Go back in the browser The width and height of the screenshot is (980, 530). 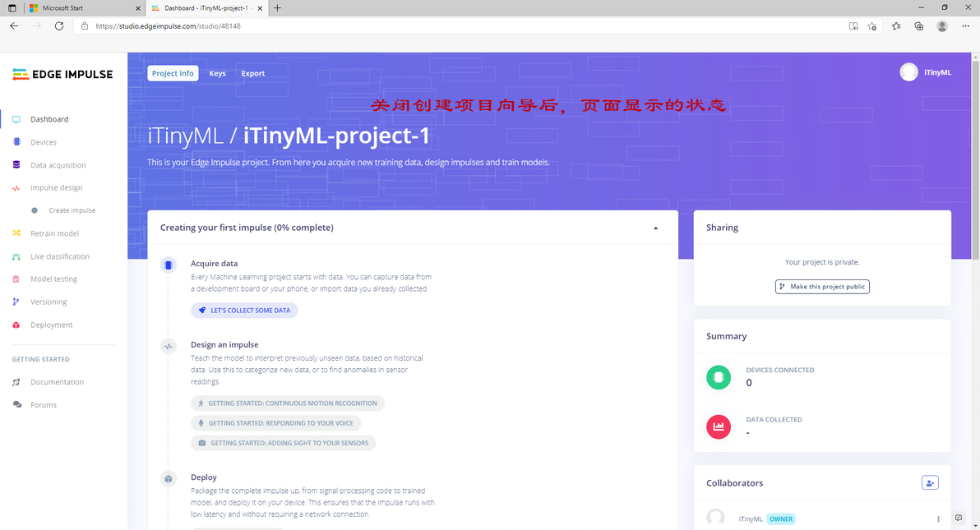point(14,26)
